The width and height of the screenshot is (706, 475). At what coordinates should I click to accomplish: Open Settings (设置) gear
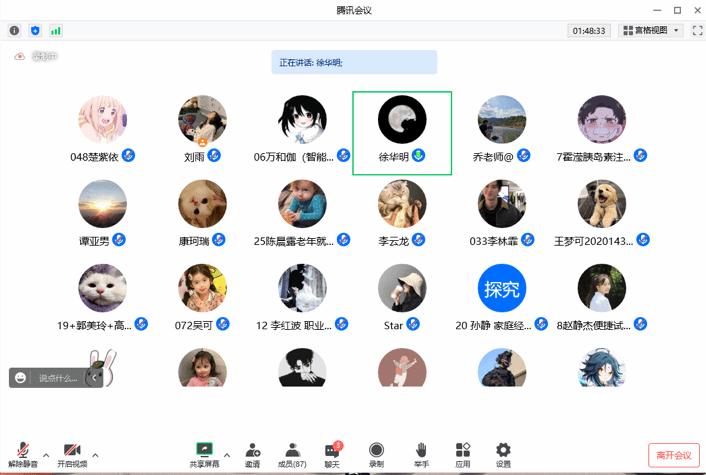(503, 455)
